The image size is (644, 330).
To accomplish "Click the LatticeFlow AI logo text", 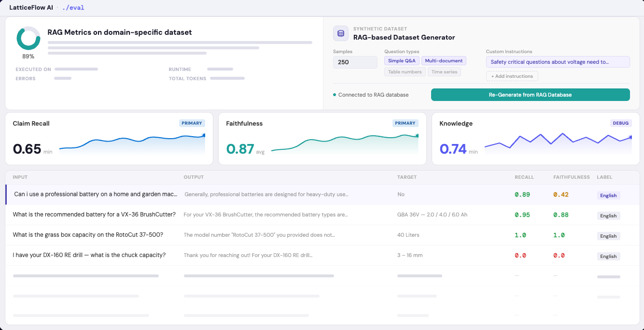I will pos(31,8).
